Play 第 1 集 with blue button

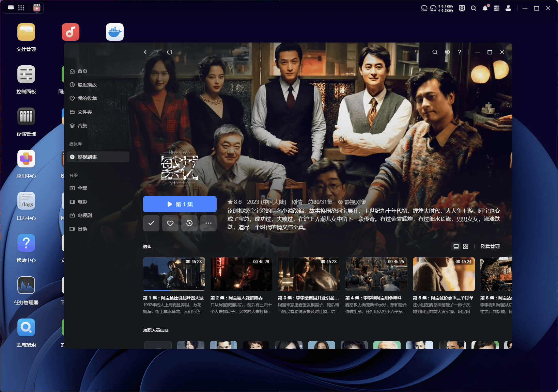click(180, 204)
